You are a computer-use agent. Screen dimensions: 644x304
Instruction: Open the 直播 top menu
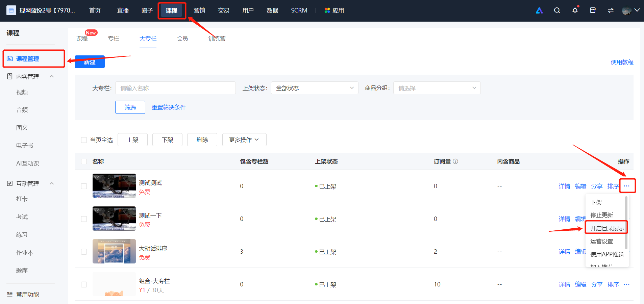[123, 10]
